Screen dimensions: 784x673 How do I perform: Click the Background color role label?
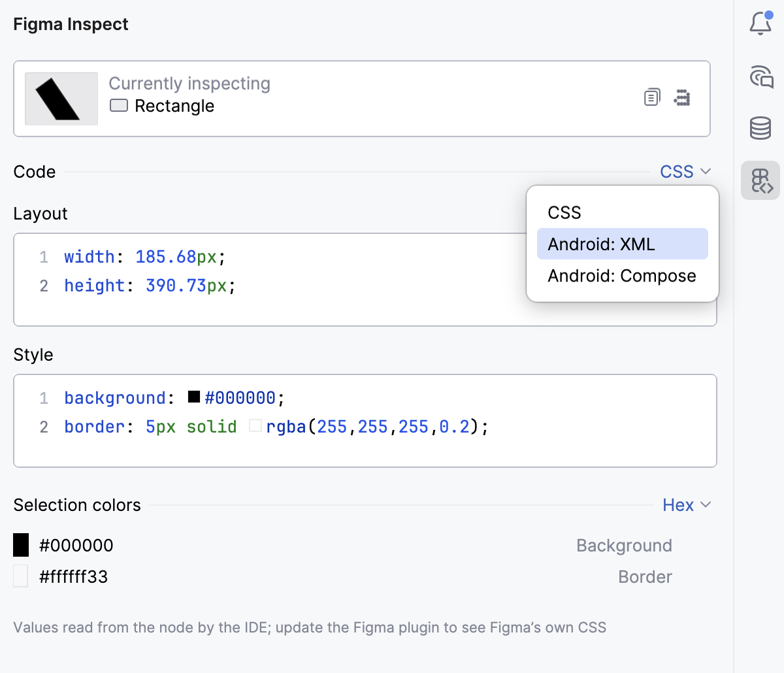[x=624, y=546]
